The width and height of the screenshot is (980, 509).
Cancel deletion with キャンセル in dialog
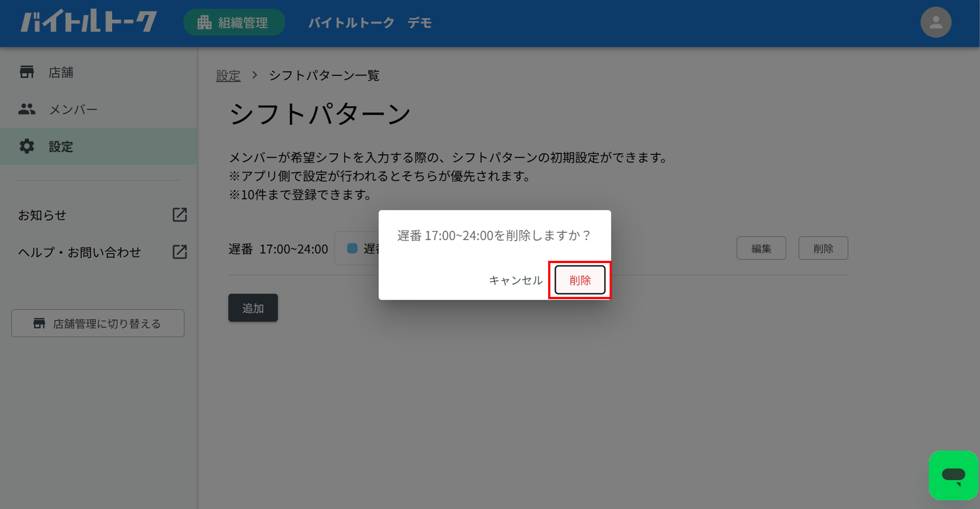pyautogui.click(x=515, y=280)
